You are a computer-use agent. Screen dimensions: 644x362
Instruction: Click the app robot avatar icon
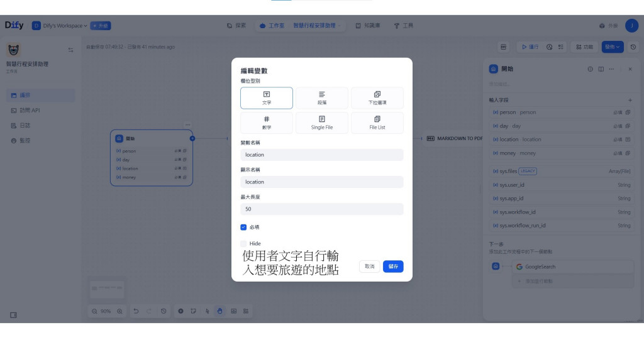pyautogui.click(x=14, y=50)
